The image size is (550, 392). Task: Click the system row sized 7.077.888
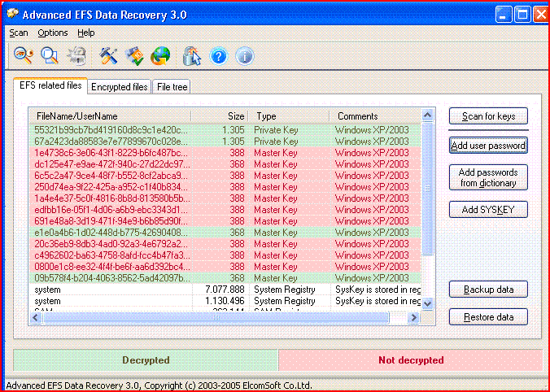(x=225, y=290)
